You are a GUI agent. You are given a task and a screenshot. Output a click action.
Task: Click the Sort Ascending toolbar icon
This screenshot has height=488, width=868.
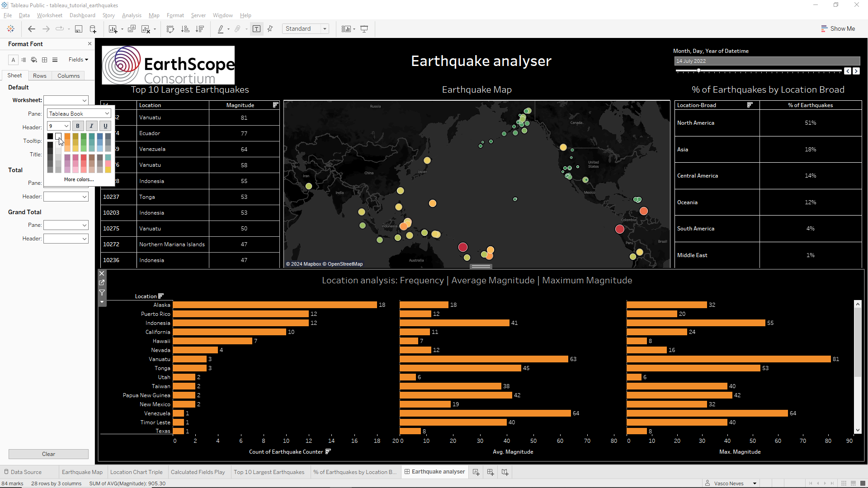(185, 29)
